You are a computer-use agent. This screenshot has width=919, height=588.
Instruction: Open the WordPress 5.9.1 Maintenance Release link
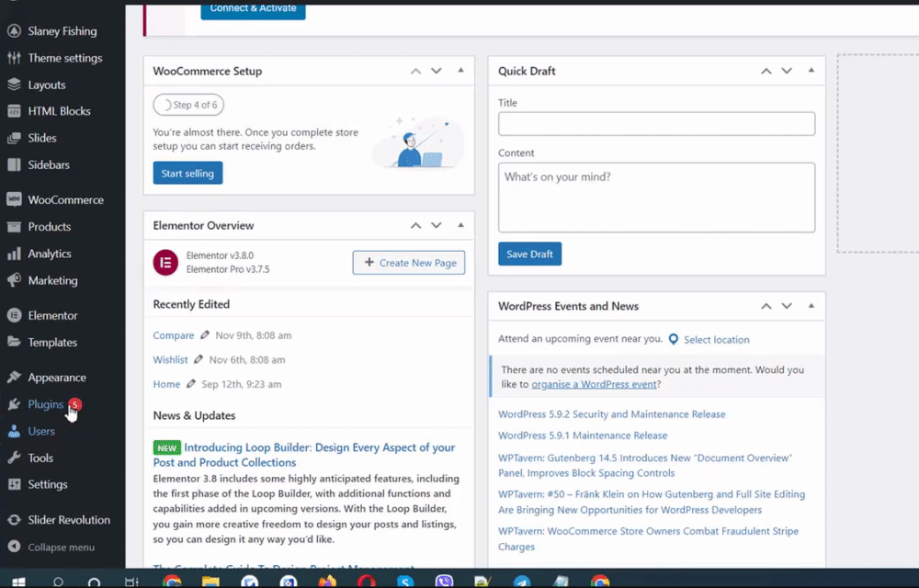pyautogui.click(x=583, y=435)
